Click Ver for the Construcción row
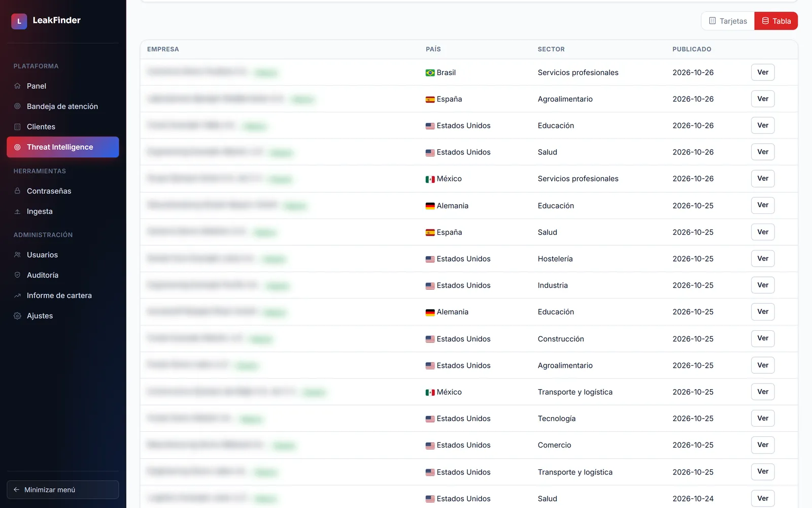Image resolution: width=812 pixels, height=508 pixels. [763, 338]
